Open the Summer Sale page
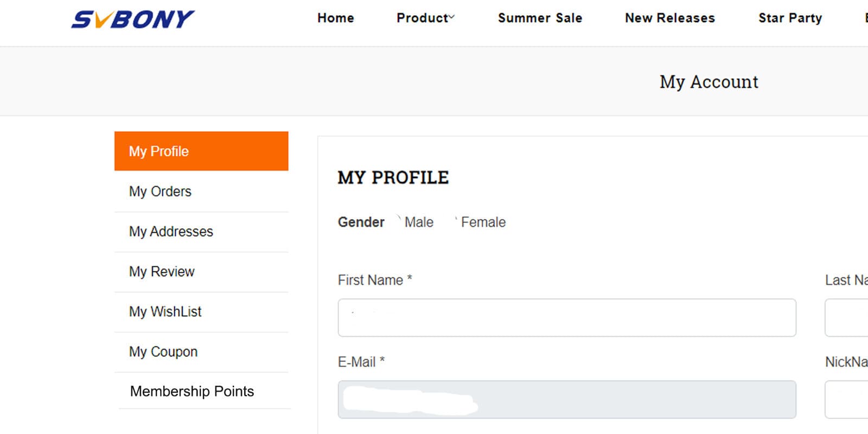This screenshot has width=868, height=434. (x=540, y=18)
